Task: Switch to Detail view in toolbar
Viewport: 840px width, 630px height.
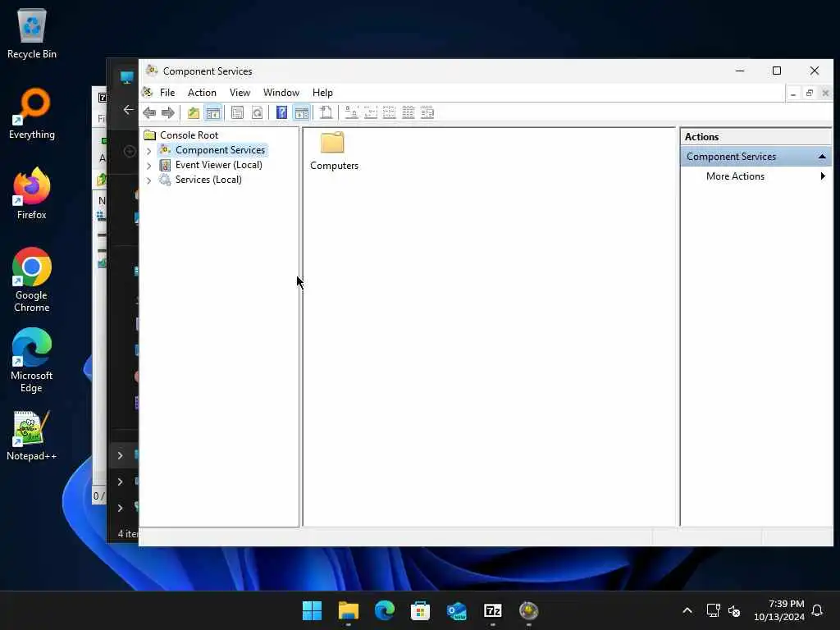Action: point(409,112)
